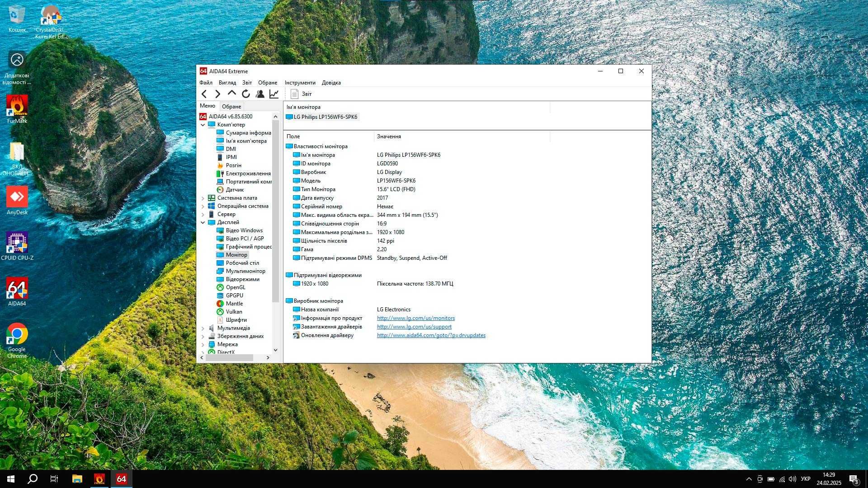Viewport: 868px width, 488px height.
Task: Refresh the current AIDA64 page
Action: coord(246,94)
